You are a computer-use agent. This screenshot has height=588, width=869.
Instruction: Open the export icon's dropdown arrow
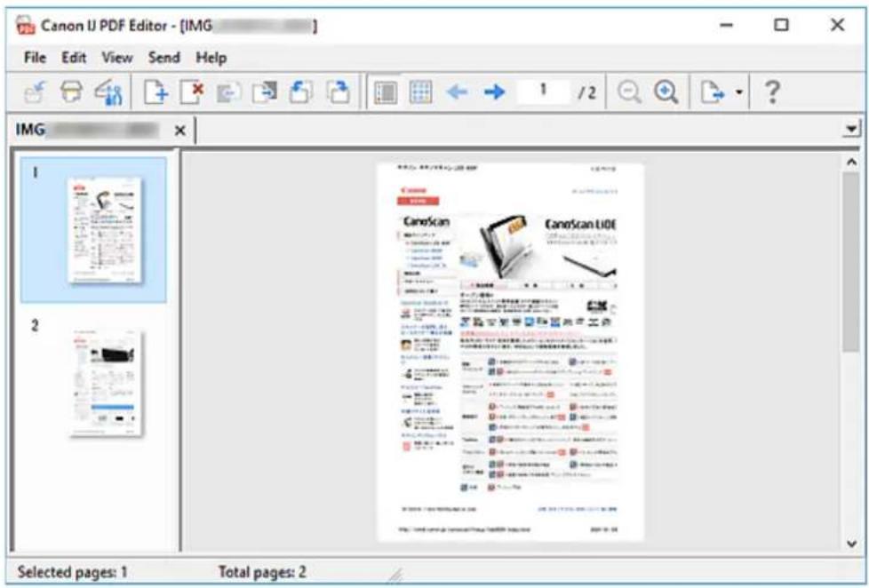[738, 92]
